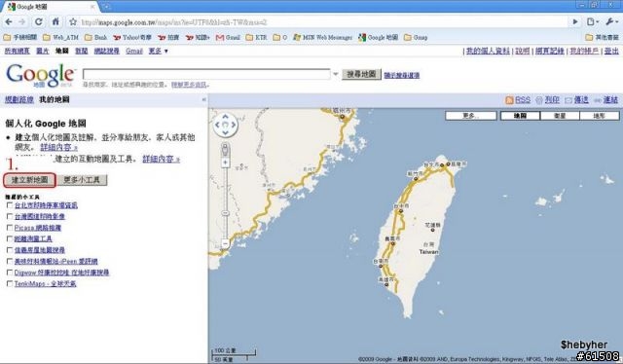Open the show search options link
This screenshot has width=623, height=364.
coord(402,75)
